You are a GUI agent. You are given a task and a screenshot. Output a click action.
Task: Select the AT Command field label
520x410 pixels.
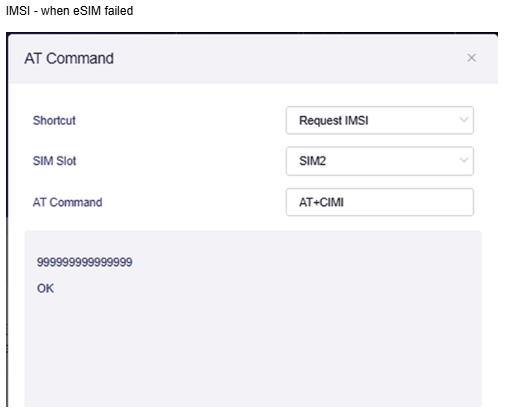(67, 202)
